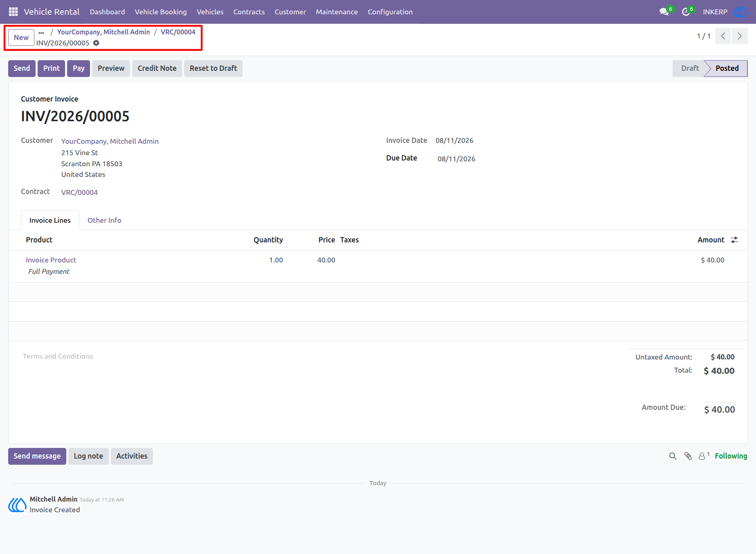Click Reset to Draft button
The width and height of the screenshot is (756, 554).
[213, 68]
